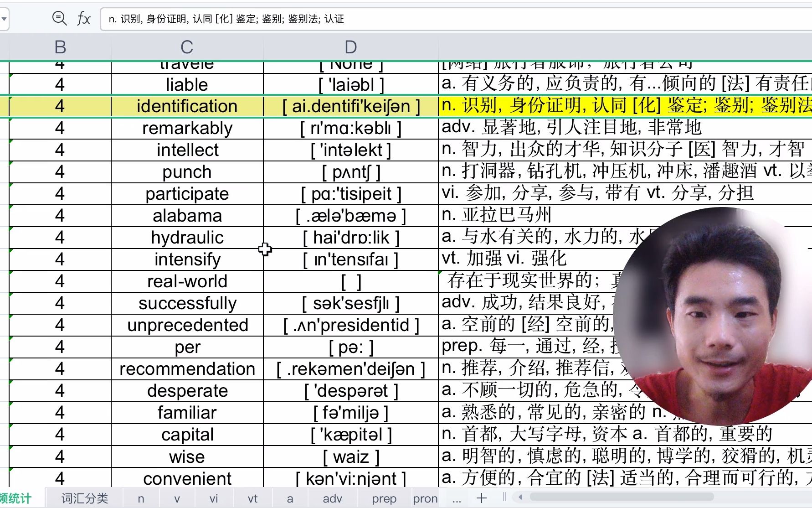Click inside the formula bar input
Image resolution: width=812 pixels, height=508 pixels.
click(319, 19)
